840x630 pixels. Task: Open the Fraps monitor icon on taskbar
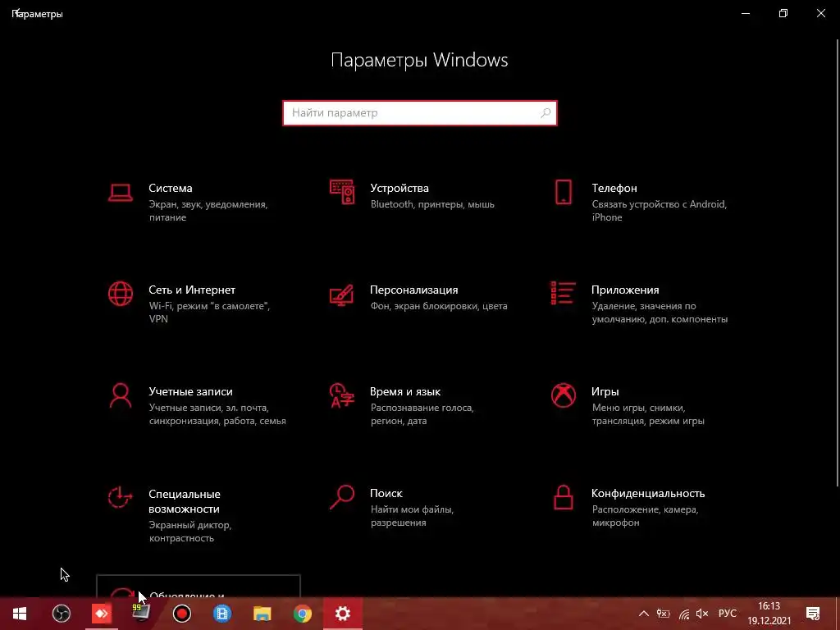click(141, 614)
